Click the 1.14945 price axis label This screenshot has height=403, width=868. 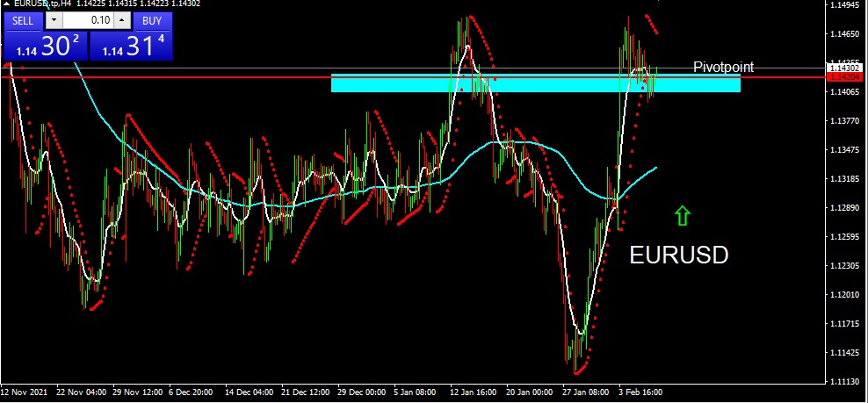click(845, 5)
